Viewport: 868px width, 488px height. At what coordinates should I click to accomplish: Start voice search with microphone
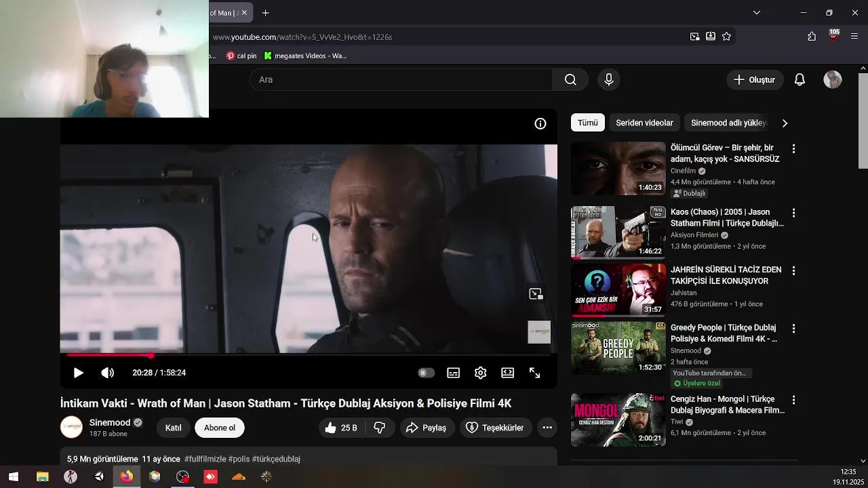609,79
